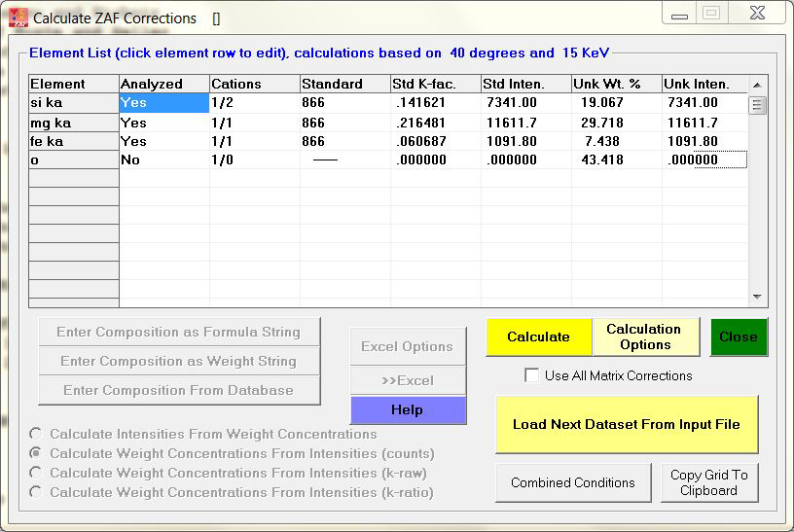Select the highlighted Yes cell for si ka
The image size is (794, 532).
point(163,103)
